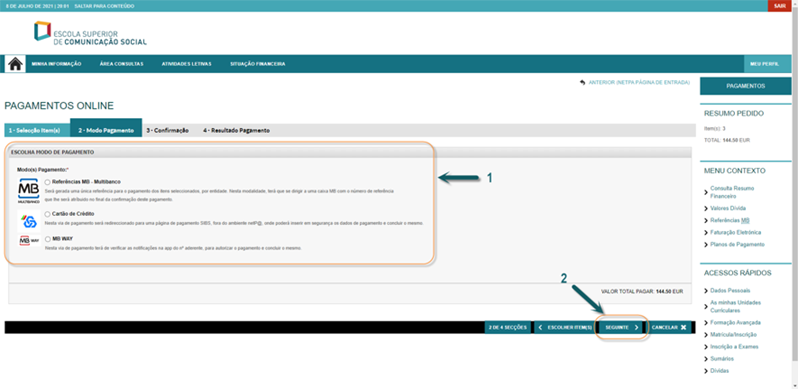Click the credit card SIBS logo
The width and height of the screenshot is (798, 389).
click(x=28, y=221)
